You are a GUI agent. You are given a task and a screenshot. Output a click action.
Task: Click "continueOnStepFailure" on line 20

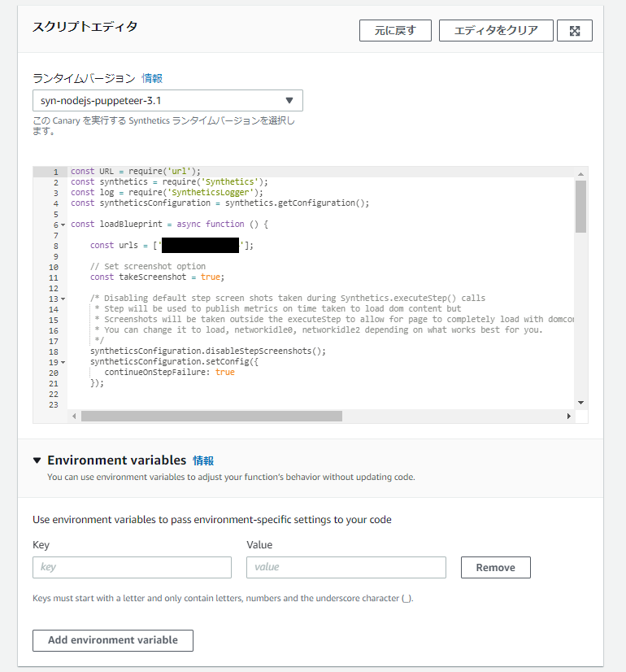click(155, 373)
